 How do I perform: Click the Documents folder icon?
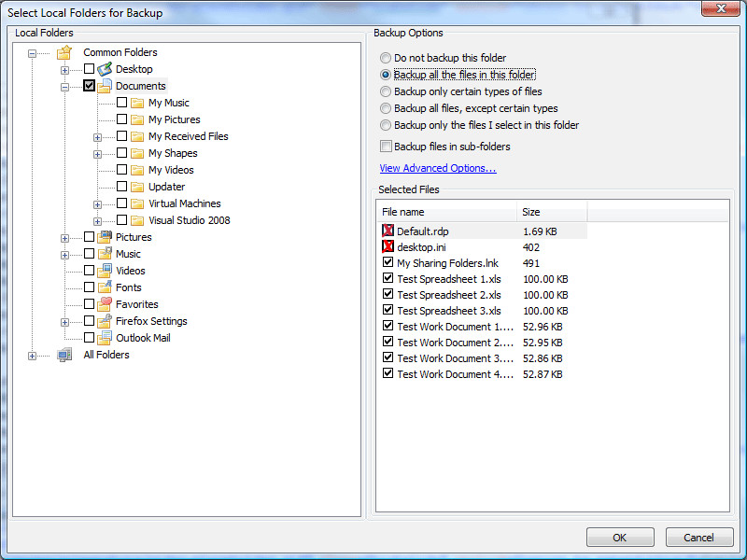click(105, 86)
